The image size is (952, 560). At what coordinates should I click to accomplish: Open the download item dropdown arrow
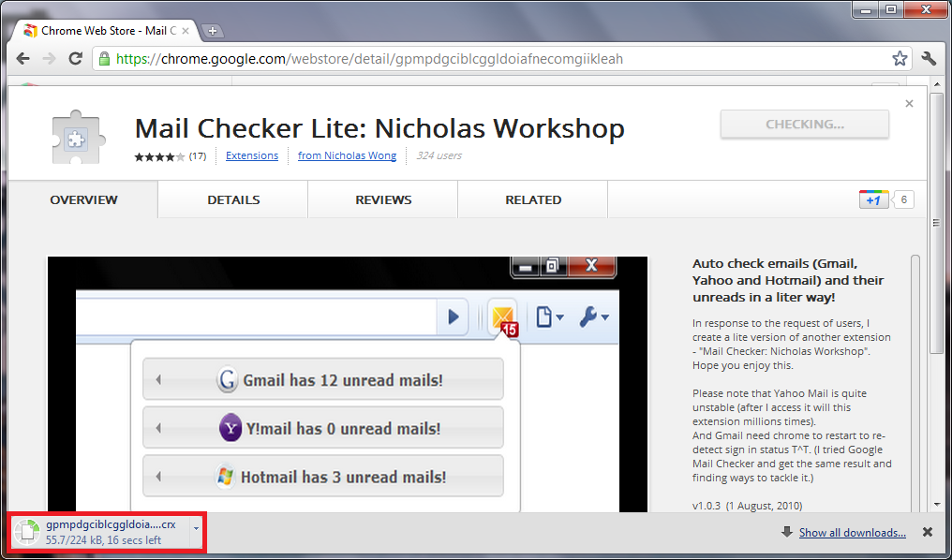pos(196,528)
